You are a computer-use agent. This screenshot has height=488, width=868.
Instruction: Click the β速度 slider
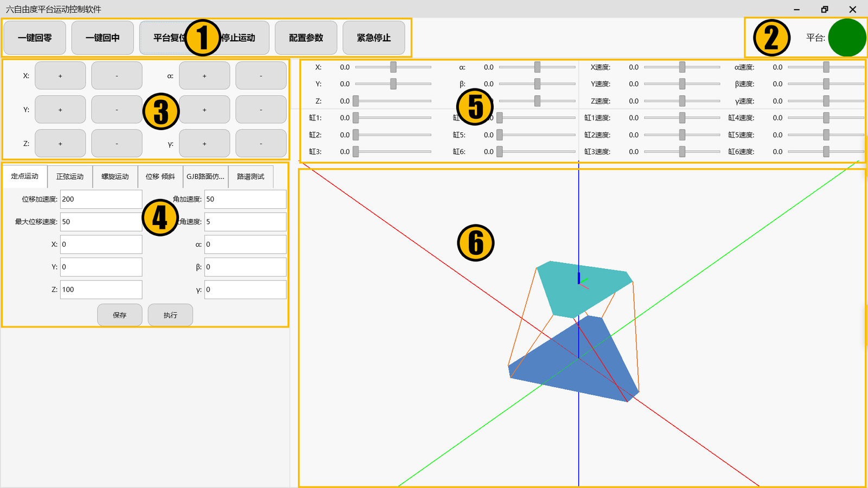coord(826,84)
